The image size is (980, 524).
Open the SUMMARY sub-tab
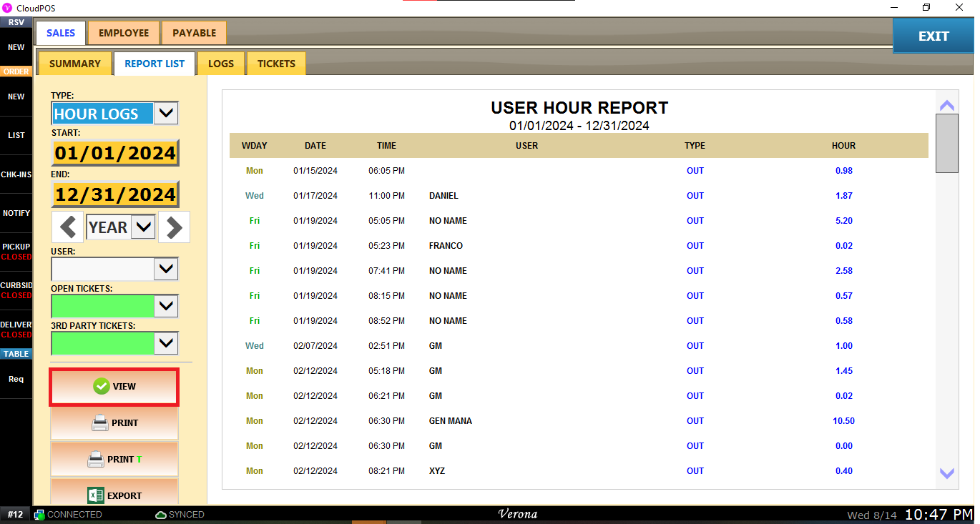[75, 64]
